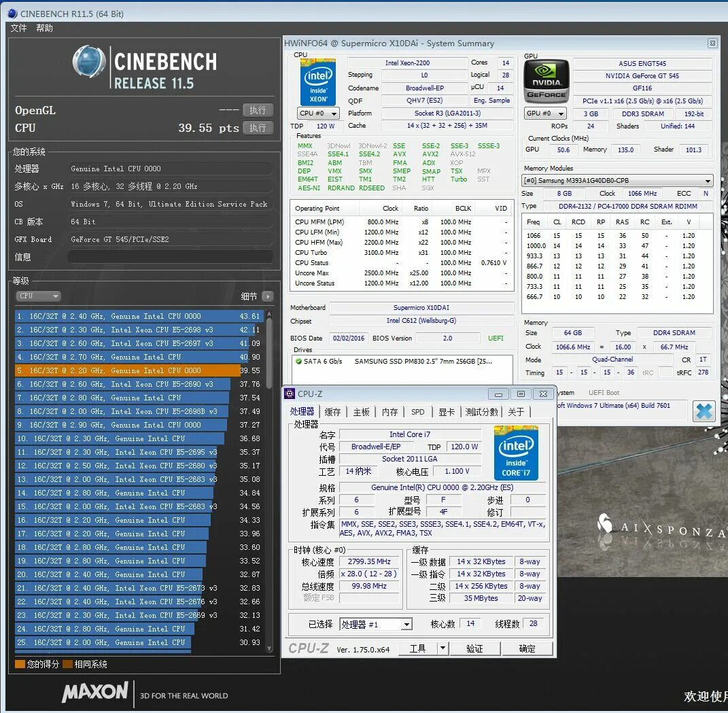Click the 工具 button in CPU-Z
Image resolution: width=728 pixels, height=713 pixels.
[x=418, y=648]
